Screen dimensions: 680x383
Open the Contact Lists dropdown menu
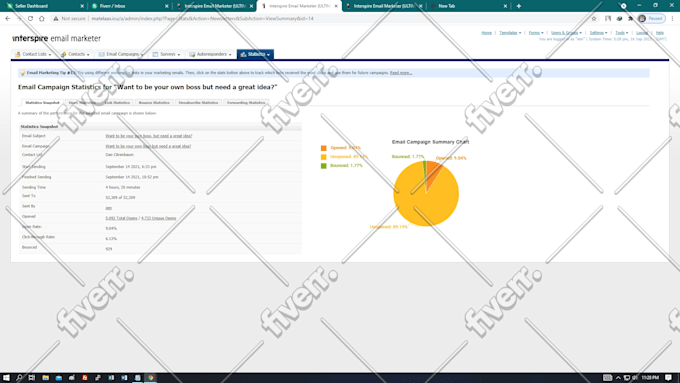tap(33, 54)
